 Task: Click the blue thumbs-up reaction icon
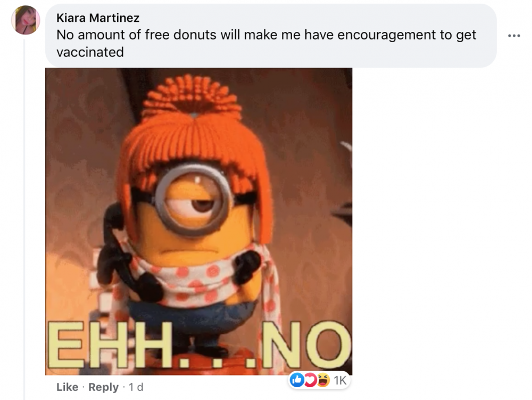click(297, 380)
